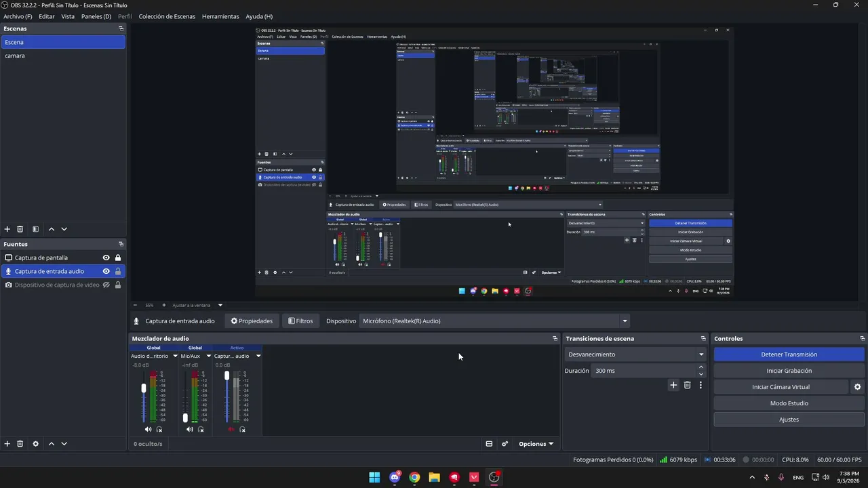Open the Opciones dropdown in audio mixer
The width and height of the screenshot is (868, 488).
536,444
